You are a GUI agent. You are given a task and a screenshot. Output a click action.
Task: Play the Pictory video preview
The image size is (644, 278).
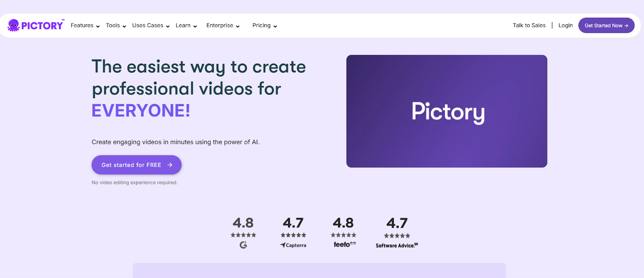pyautogui.click(x=447, y=111)
